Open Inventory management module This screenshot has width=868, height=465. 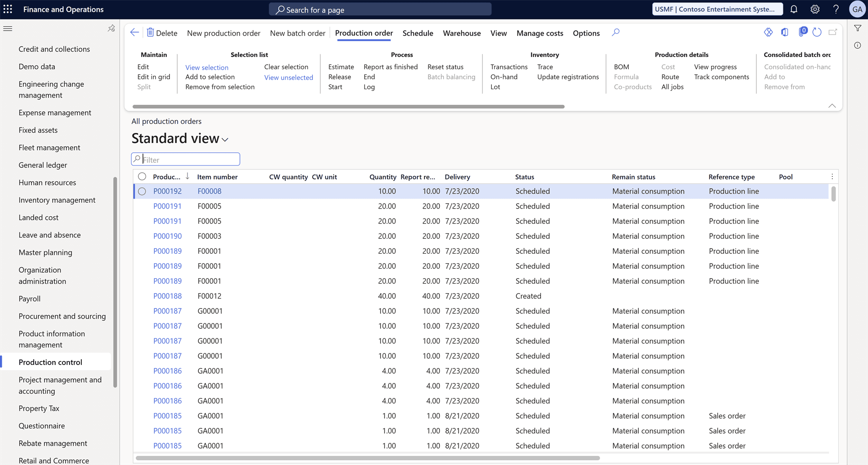tap(57, 200)
